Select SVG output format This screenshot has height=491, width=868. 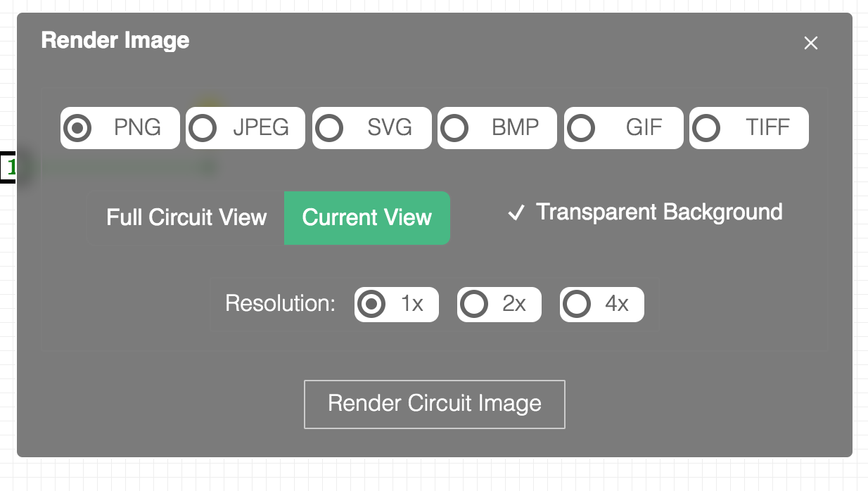point(329,128)
